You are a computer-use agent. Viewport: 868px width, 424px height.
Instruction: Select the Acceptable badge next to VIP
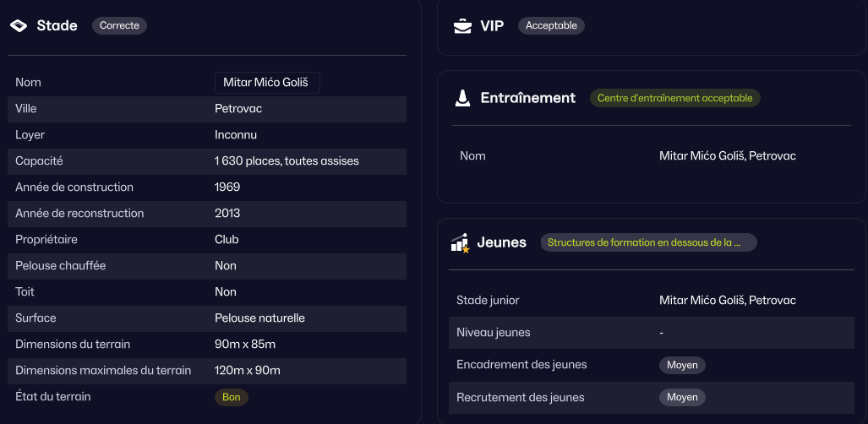coord(551,26)
